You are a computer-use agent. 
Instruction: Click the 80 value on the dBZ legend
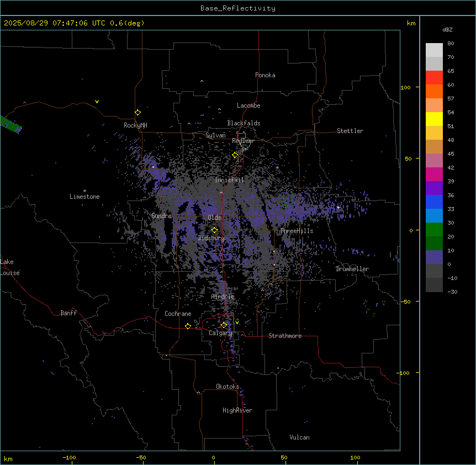(451, 44)
